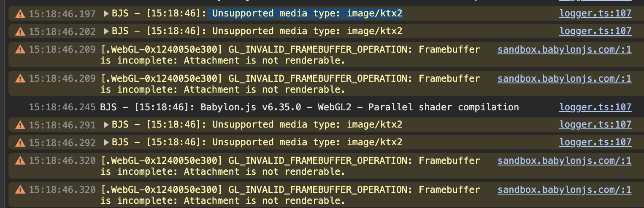The image size is (644, 208).
Task: Expand the BJS warning logged at 15:18:46.292
Action: [106, 143]
